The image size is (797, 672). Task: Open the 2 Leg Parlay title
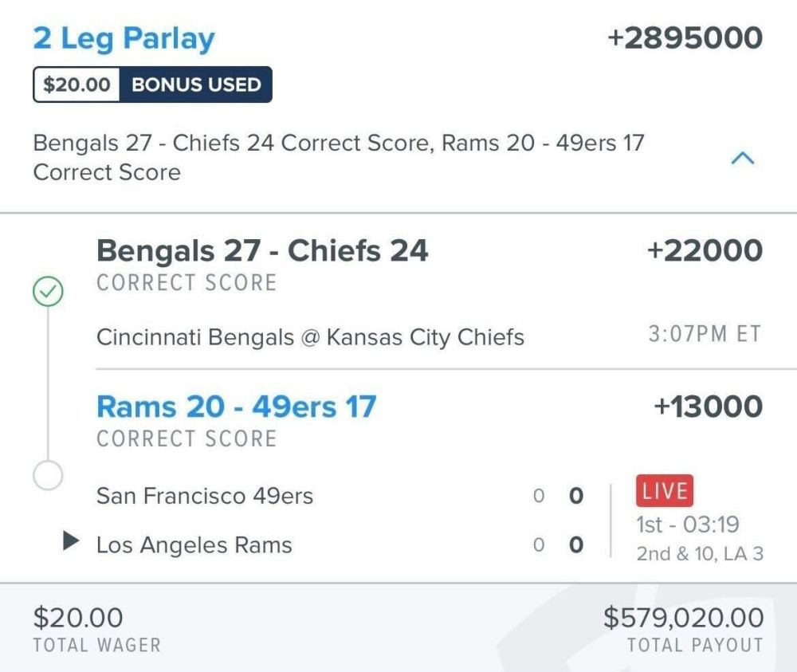(124, 38)
